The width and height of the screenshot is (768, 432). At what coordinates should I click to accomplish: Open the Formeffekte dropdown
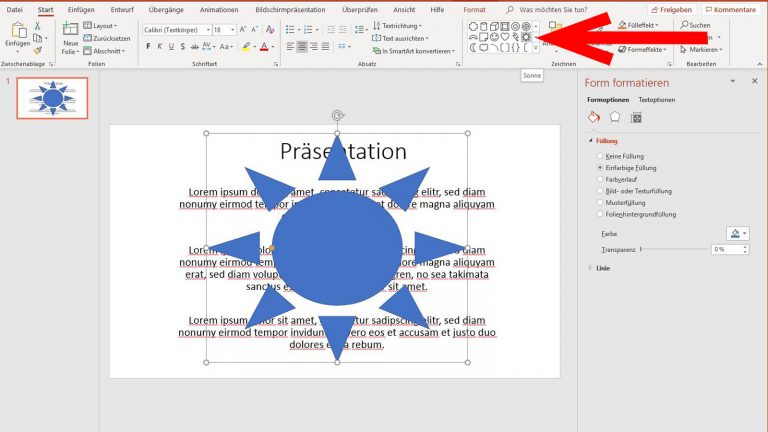click(x=642, y=49)
